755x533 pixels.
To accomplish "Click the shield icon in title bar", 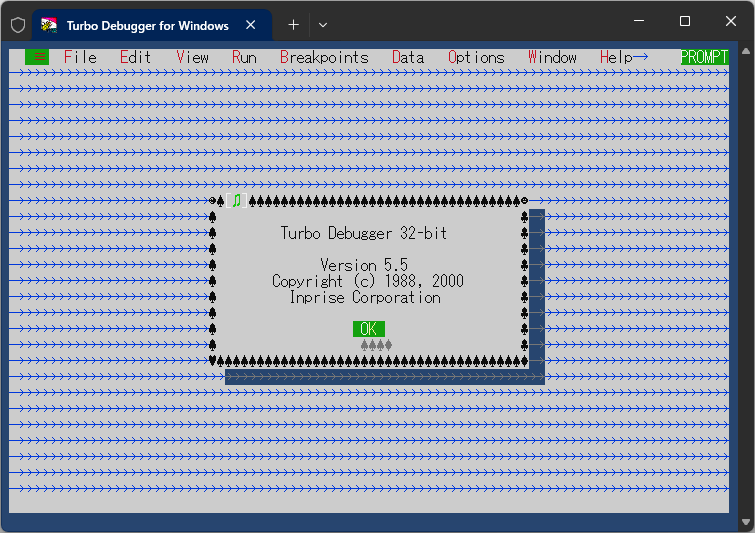I will click(18, 25).
